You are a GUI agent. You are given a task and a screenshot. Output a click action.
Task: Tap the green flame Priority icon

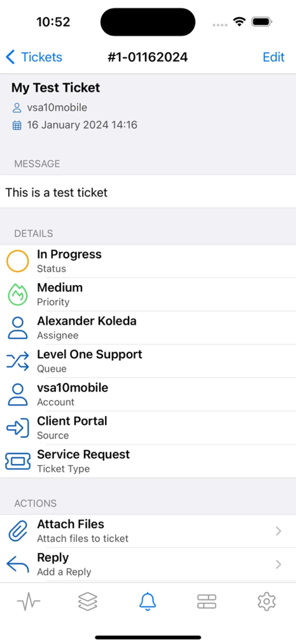click(18, 294)
